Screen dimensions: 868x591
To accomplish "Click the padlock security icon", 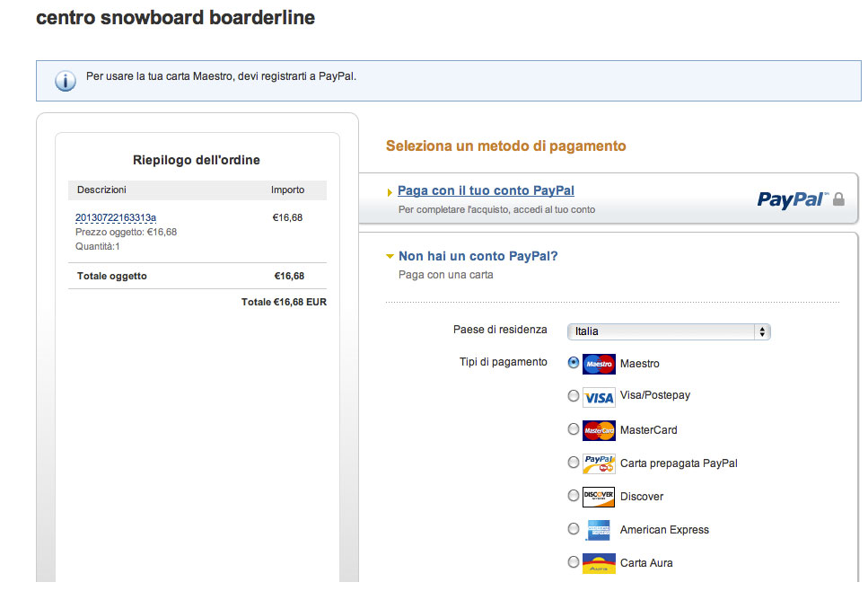I will coord(838,199).
